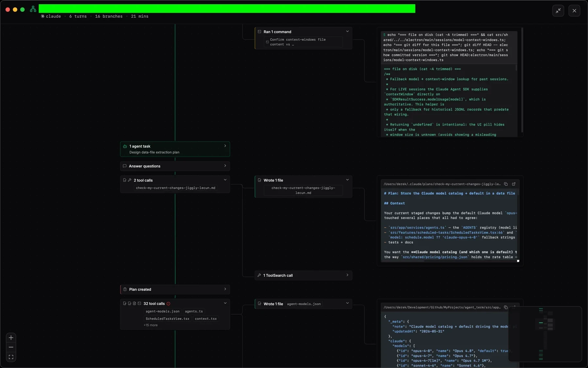588x368 pixels.
Task: Collapse Wrote 1 file agent-models.json node
Action: tap(347, 303)
